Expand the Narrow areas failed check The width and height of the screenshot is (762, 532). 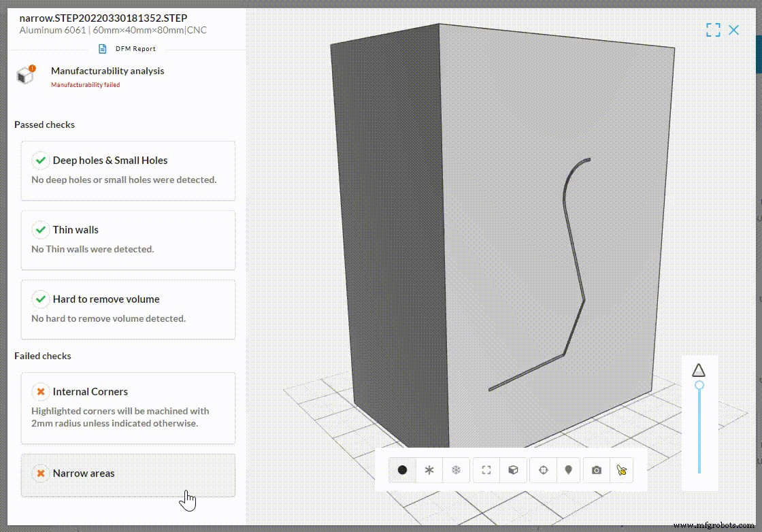pos(128,473)
